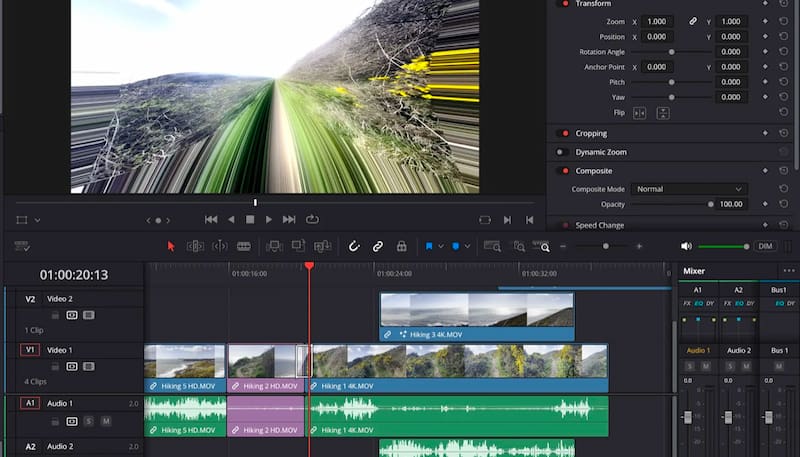The width and height of the screenshot is (800, 457).
Task: Select the Blade Edit Mode tool
Action: [244, 246]
